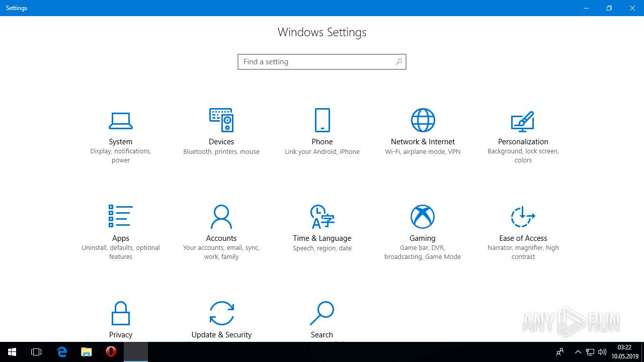Screen dimensions: 644x362
Task: Open the Phone settings icon
Action: (x=322, y=120)
